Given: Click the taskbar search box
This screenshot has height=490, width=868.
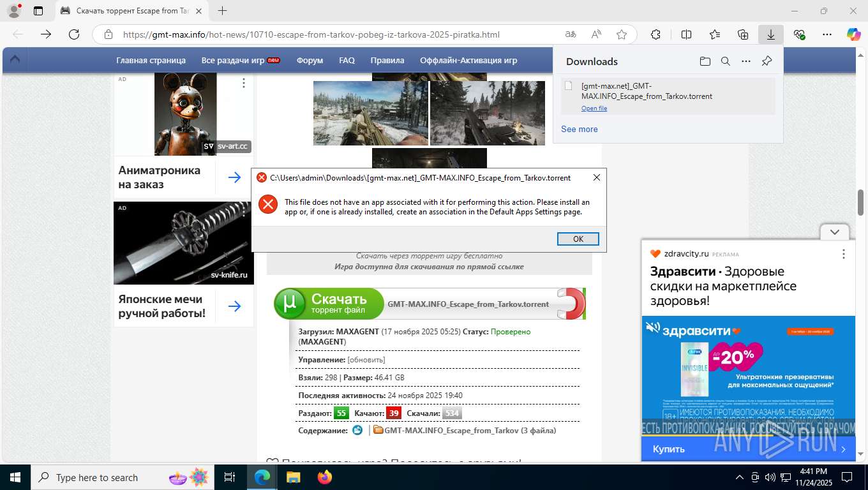Looking at the screenshot, I should (x=123, y=477).
